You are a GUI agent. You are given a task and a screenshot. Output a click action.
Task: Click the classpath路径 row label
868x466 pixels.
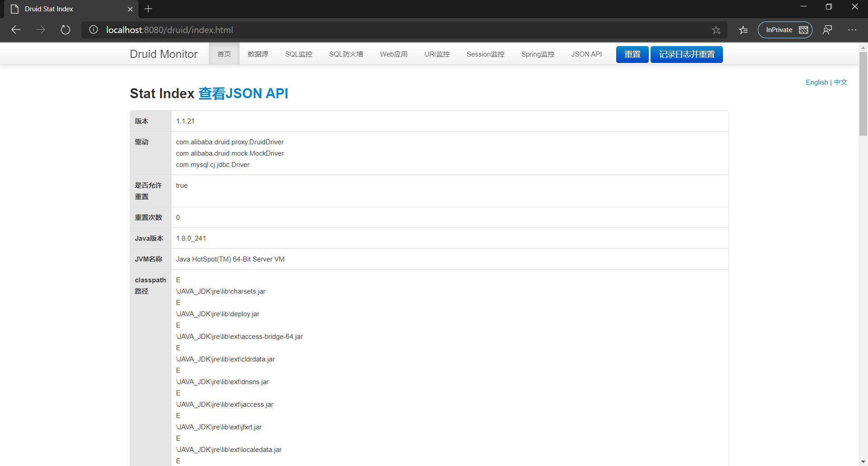(x=151, y=285)
